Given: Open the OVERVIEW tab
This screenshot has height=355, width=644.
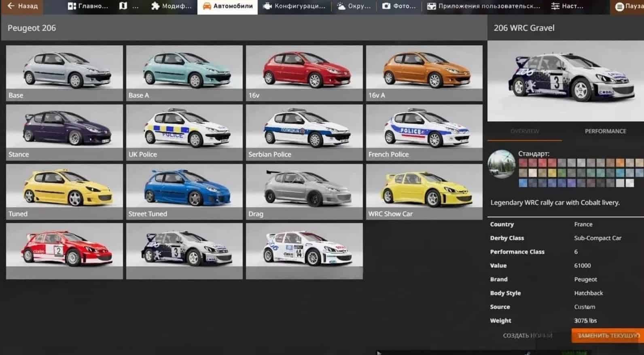Looking at the screenshot, I should [x=525, y=131].
